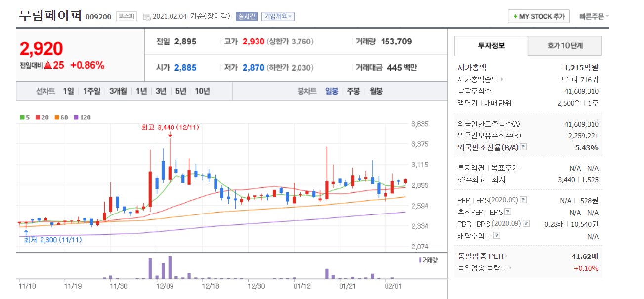Screen dimensions: 644x299
Task: Select the 1년 line chart period
Action: pyautogui.click(x=141, y=91)
